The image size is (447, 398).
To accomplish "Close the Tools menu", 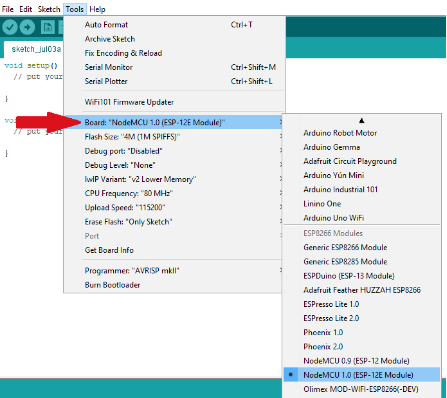I will [x=75, y=9].
